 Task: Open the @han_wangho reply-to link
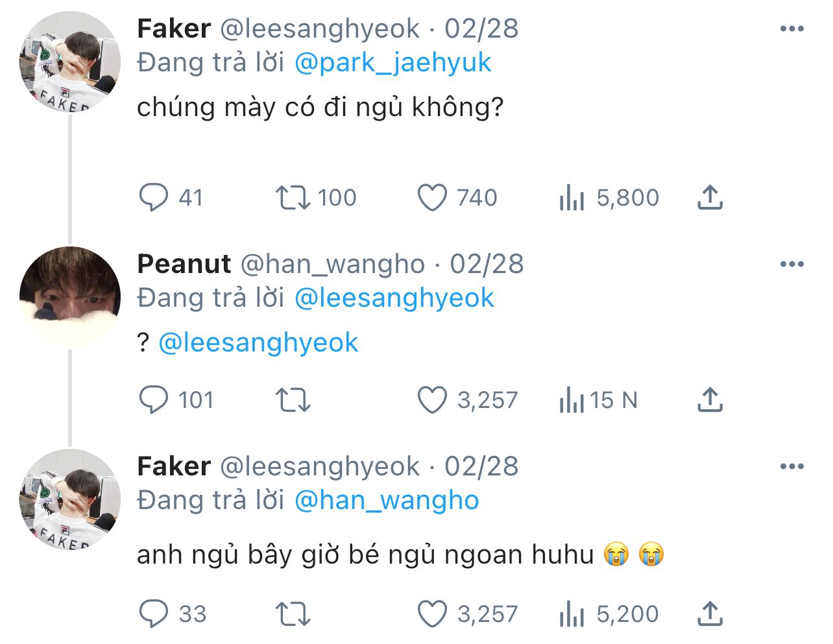click(x=387, y=501)
